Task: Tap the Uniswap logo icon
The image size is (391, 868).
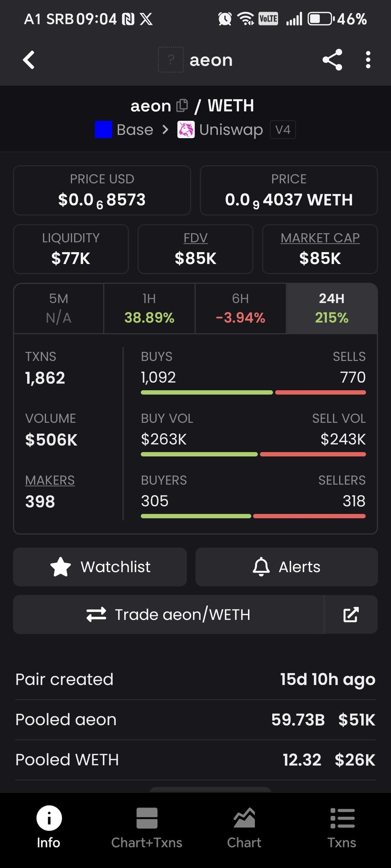Action: click(x=186, y=130)
